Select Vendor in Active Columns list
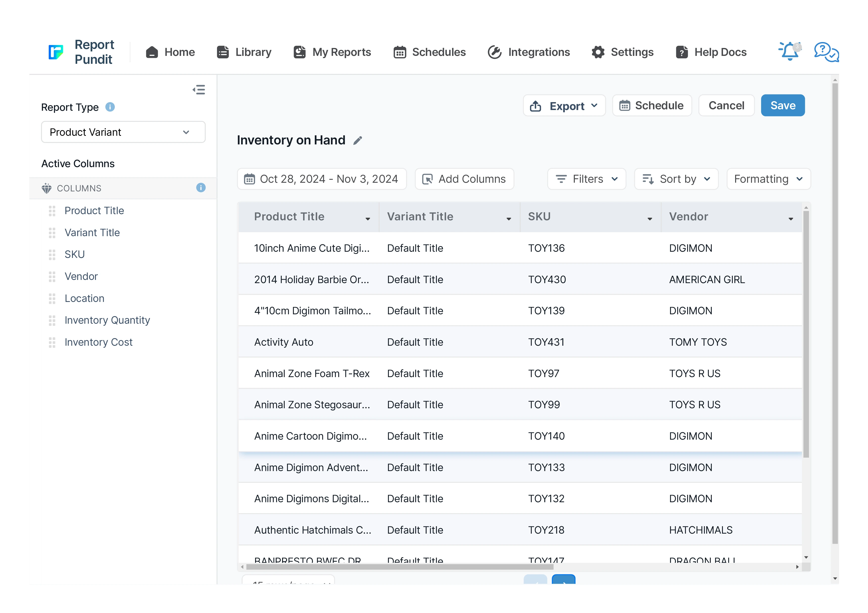This screenshot has height=613, width=868. [81, 276]
